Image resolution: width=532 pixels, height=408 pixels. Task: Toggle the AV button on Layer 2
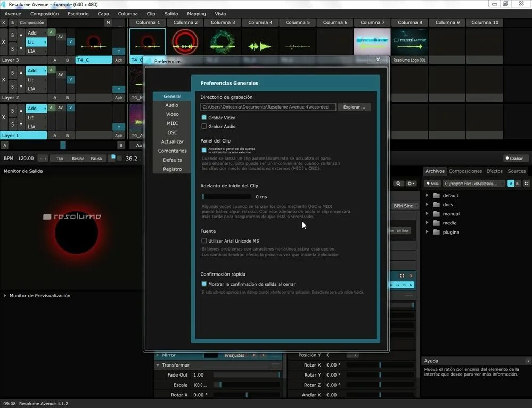[60, 74]
